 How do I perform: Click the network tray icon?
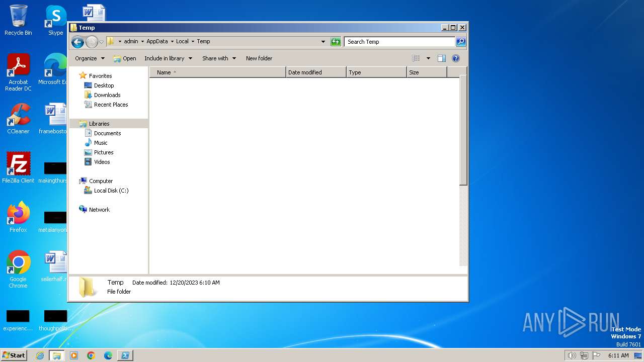click(584, 355)
